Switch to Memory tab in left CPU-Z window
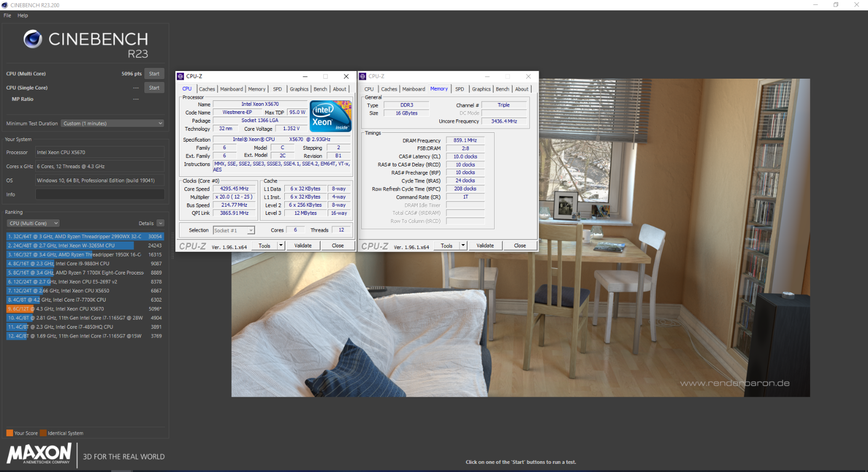The image size is (868, 472). 257,89
